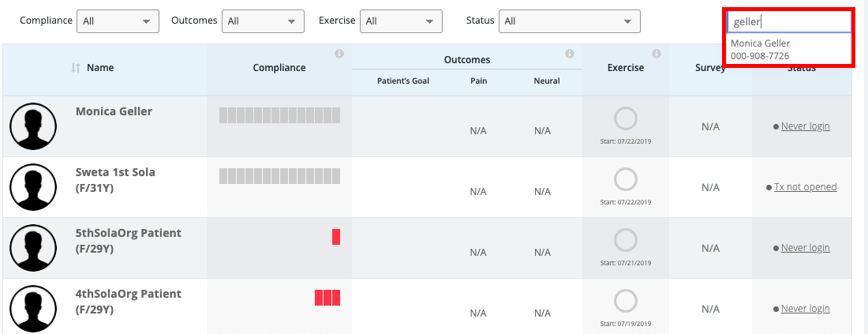This screenshot has width=868, height=334.
Task: Select Monica Geller search suggestion
Action: tap(761, 49)
